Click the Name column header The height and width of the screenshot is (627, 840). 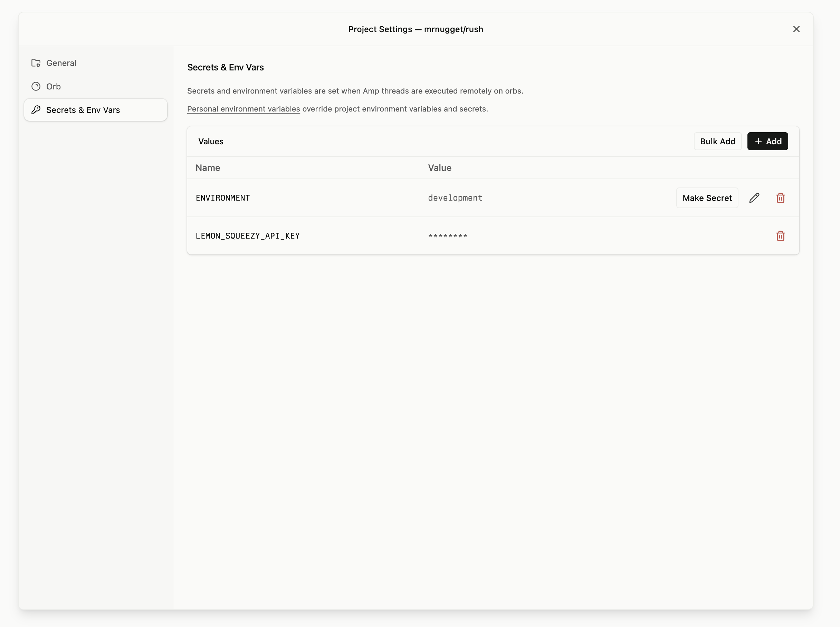pyautogui.click(x=208, y=168)
